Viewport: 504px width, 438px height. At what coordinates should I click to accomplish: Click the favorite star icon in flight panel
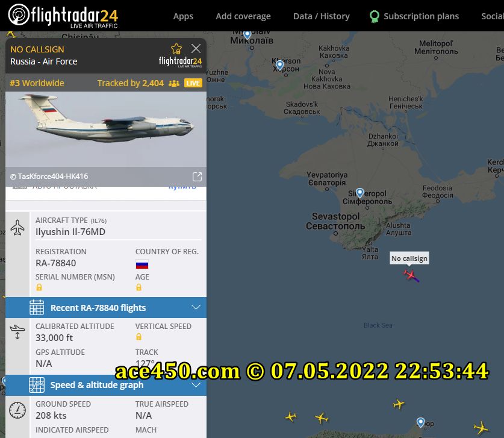click(176, 49)
